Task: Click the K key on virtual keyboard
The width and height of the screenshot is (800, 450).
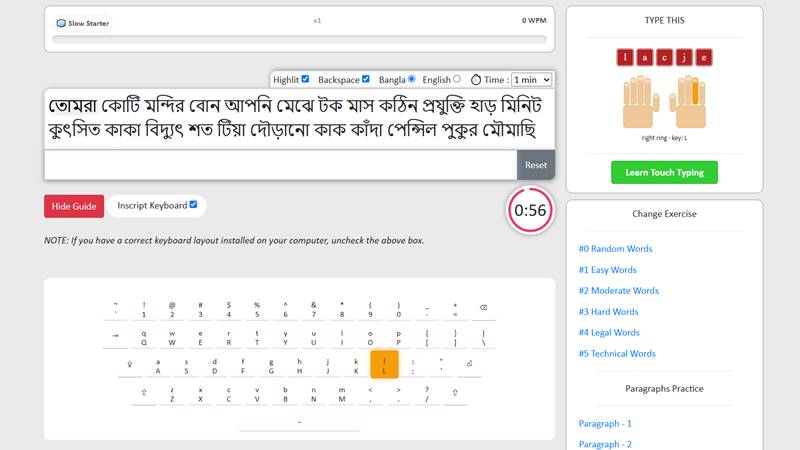Action: click(x=356, y=366)
